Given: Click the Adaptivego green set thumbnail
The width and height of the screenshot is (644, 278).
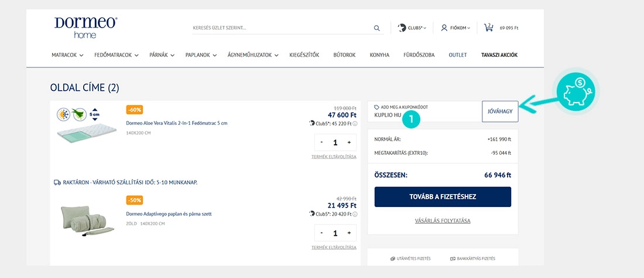Looking at the screenshot, I should pyautogui.click(x=87, y=221).
